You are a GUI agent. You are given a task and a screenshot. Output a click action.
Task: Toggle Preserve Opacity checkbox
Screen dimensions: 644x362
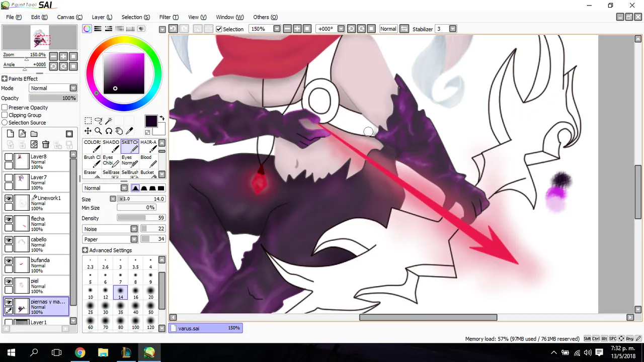(x=5, y=108)
